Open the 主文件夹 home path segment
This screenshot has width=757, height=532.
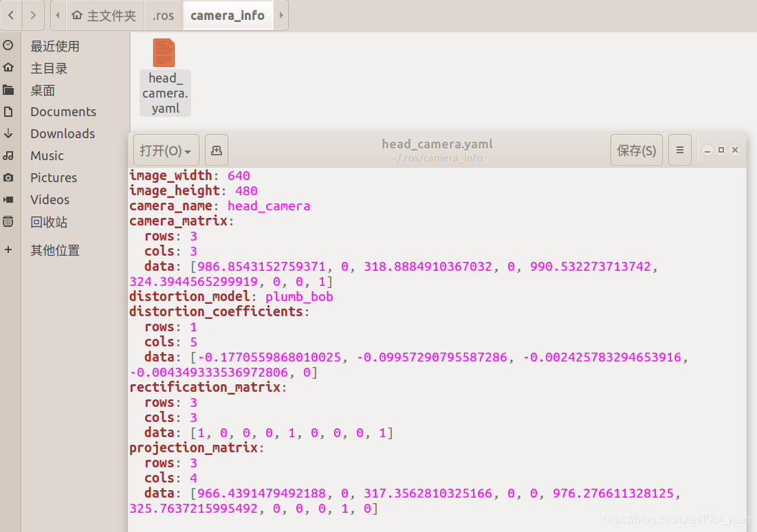tap(104, 15)
